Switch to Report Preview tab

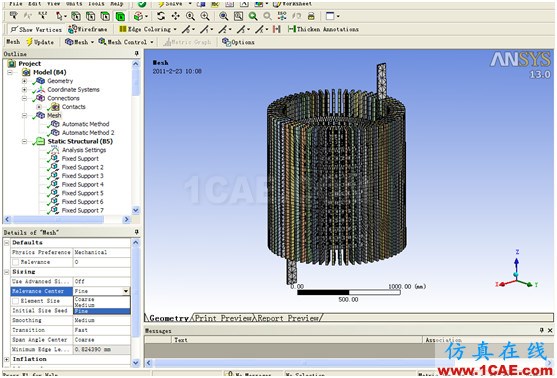click(288, 318)
